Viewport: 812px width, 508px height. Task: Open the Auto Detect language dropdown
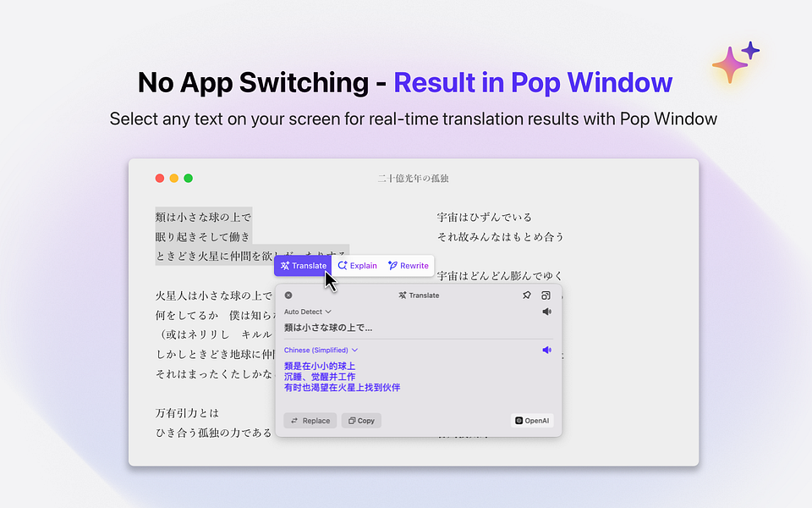307,312
